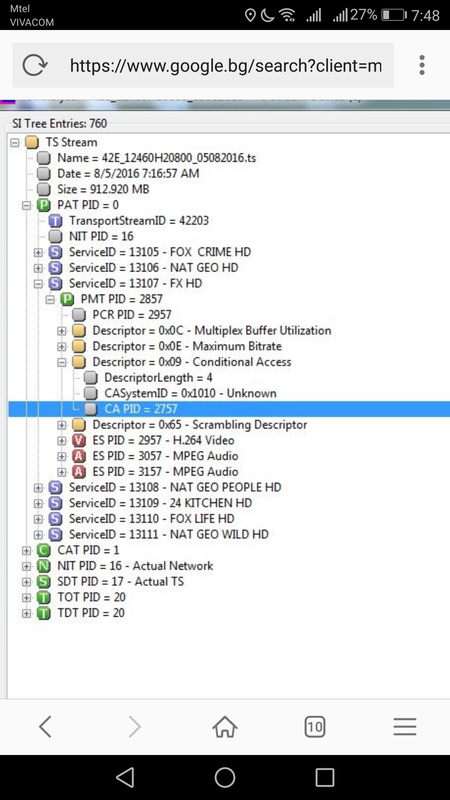Open the bottom hamburger menu
The image size is (450, 800).
point(405,727)
